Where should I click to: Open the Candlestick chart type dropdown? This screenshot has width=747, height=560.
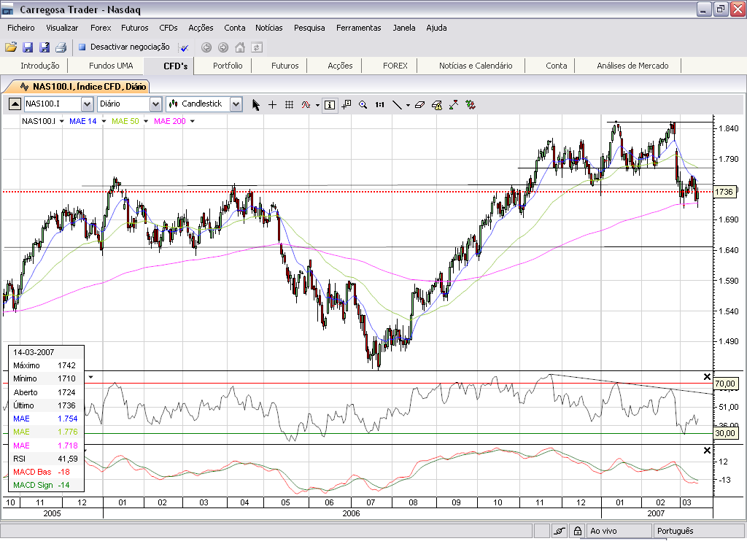(x=236, y=104)
